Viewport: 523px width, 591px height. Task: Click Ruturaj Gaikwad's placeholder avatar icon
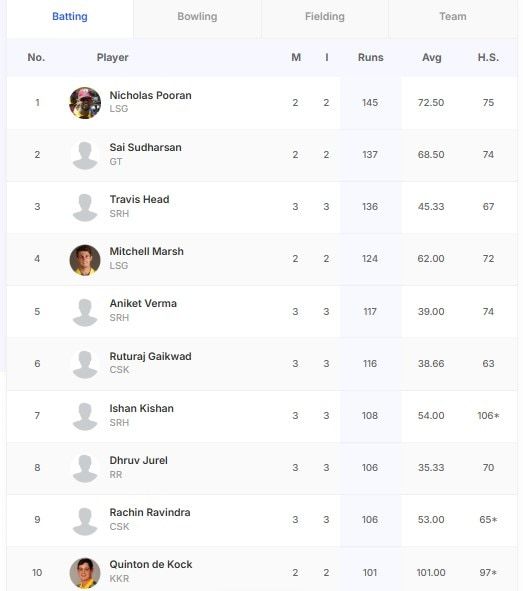click(85, 364)
